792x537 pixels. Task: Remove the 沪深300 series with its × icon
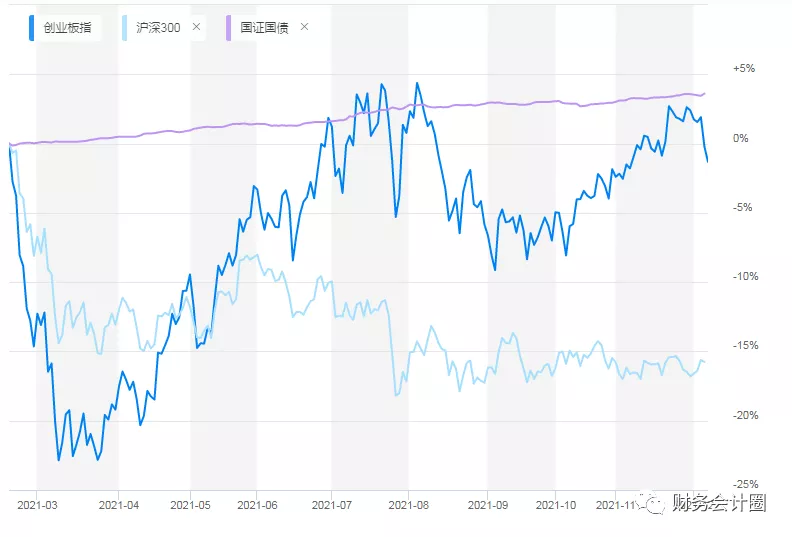click(x=196, y=27)
